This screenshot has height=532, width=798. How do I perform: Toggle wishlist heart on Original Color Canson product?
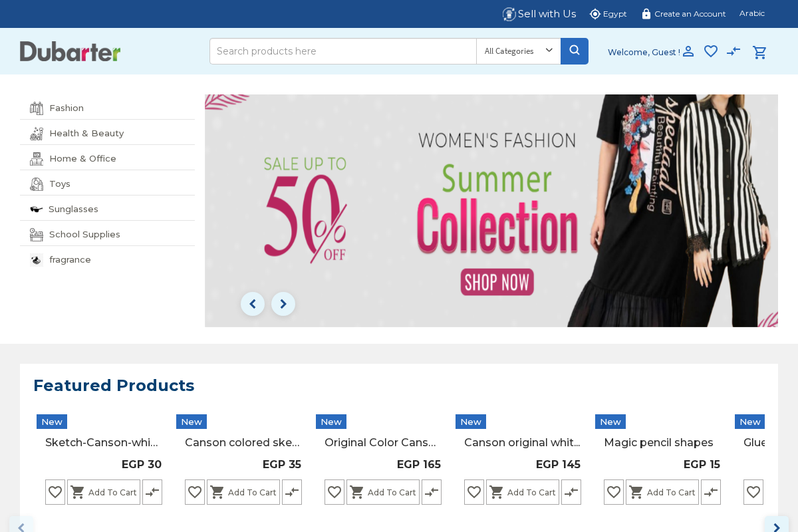pos(334,492)
